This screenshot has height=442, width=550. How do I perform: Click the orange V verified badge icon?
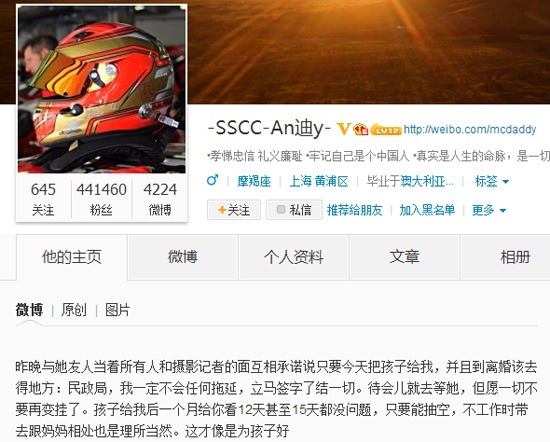343,129
